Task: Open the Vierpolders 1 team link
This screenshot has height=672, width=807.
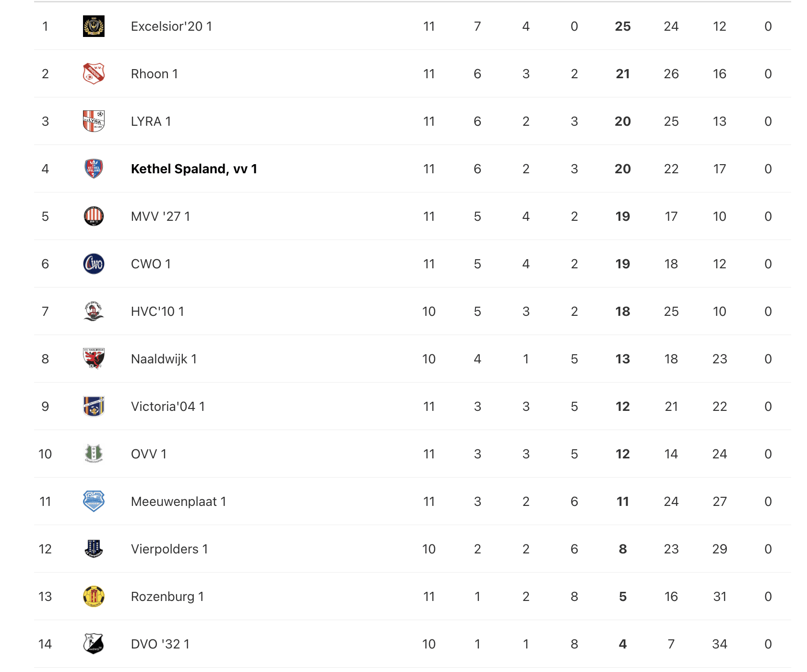Action: (169, 549)
